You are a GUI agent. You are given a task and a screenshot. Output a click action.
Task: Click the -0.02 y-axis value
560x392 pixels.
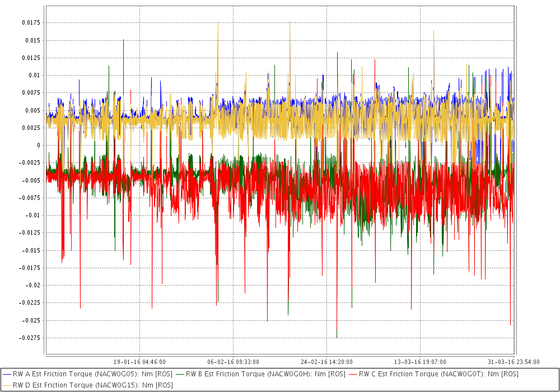pos(33,285)
